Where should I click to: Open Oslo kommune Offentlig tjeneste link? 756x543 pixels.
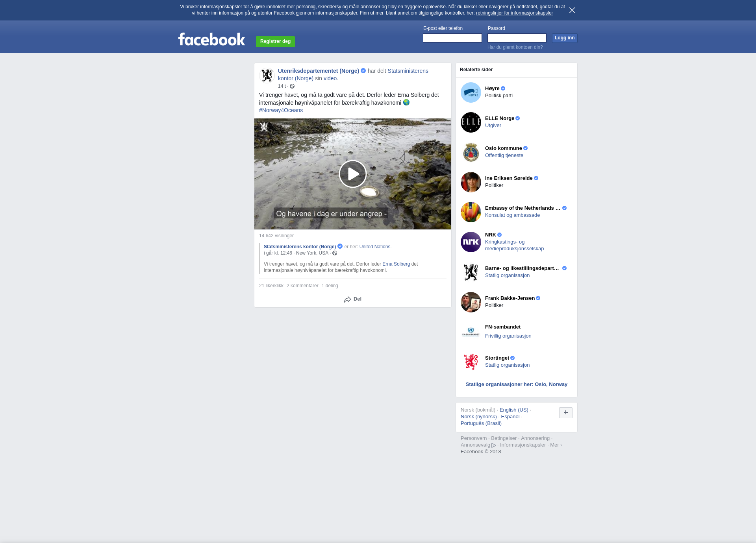coord(504,155)
